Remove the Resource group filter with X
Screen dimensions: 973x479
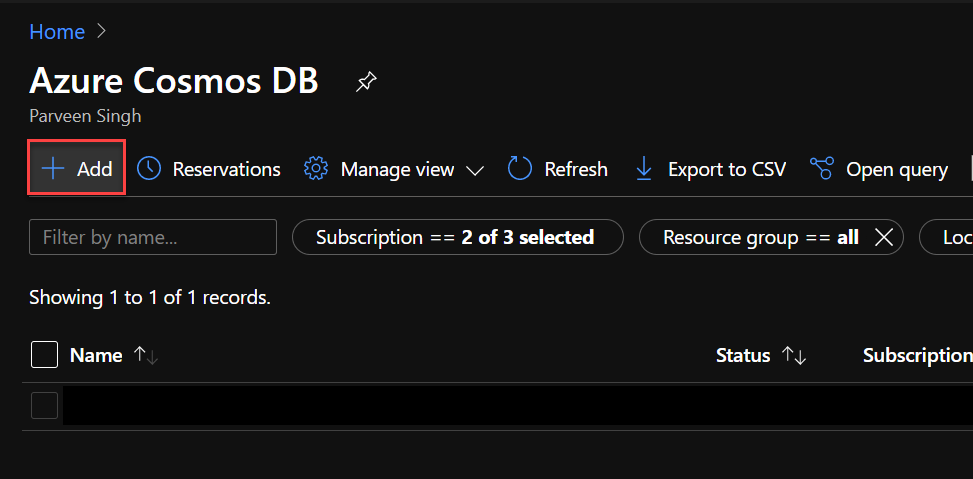pos(883,237)
